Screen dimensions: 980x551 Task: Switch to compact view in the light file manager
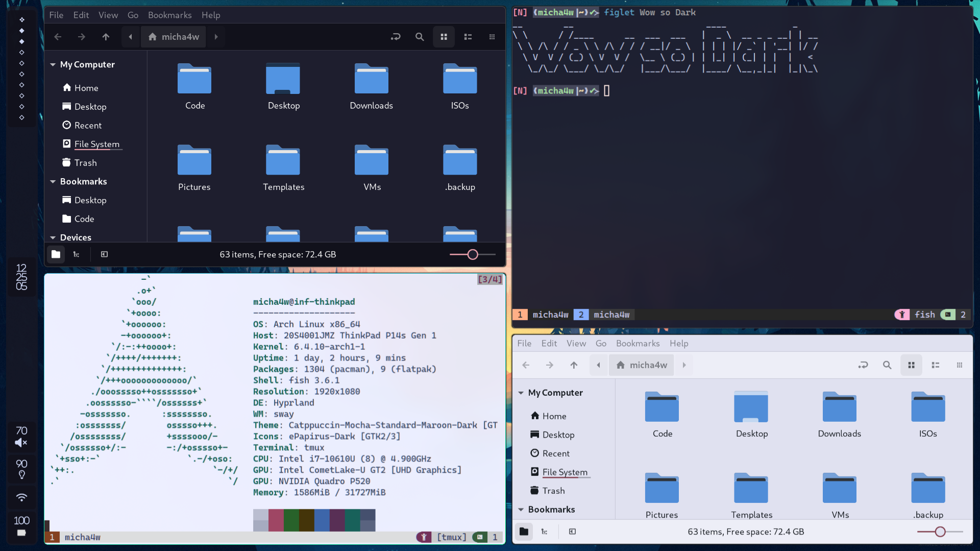tap(960, 365)
